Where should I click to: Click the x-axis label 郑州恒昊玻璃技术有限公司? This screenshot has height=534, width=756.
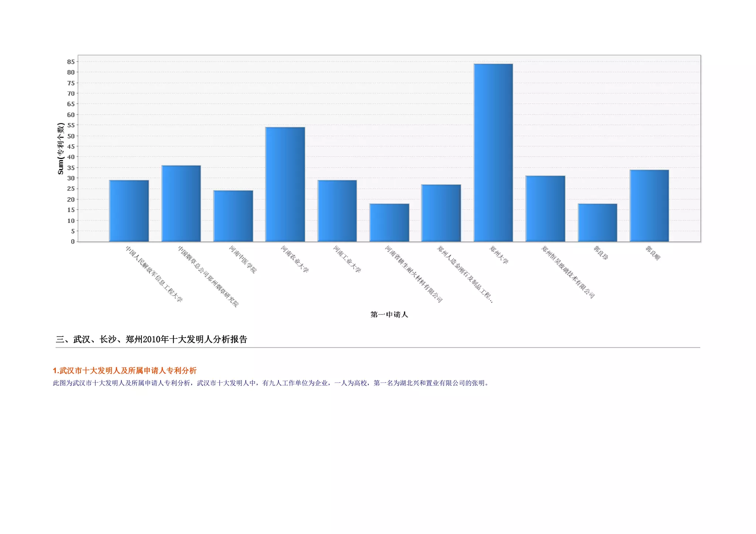[x=568, y=272]
